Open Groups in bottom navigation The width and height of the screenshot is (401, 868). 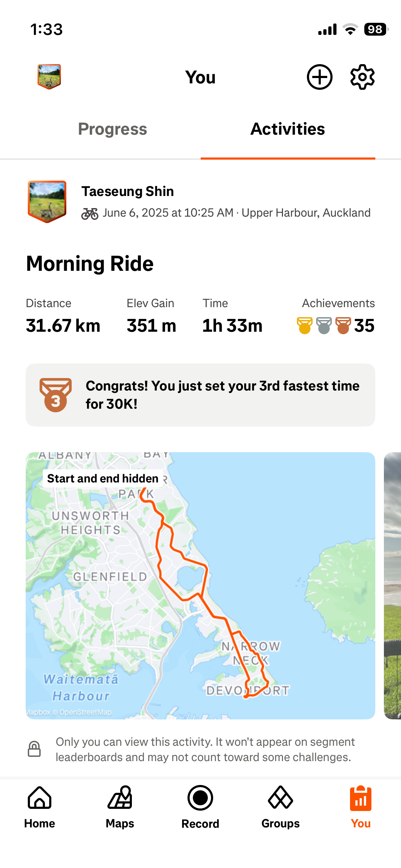click(281, 807)
